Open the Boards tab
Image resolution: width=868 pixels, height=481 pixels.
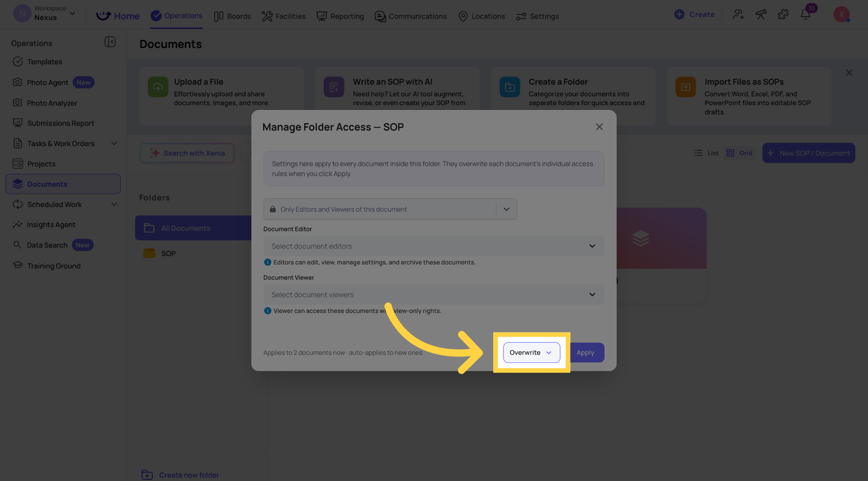[x=232, y=16]
